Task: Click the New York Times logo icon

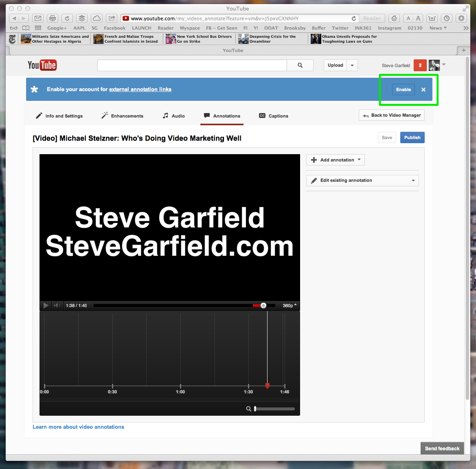Action: click(12, 39)
